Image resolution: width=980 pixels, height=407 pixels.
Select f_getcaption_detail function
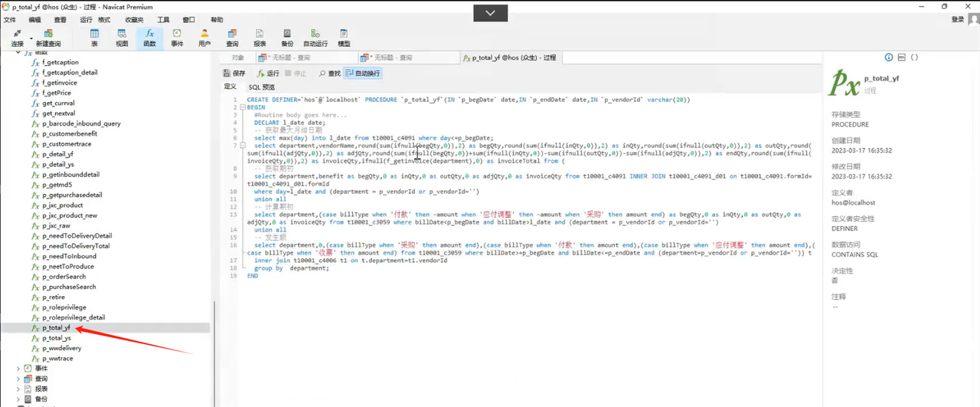pyautogui.click(x=70, y=72)
